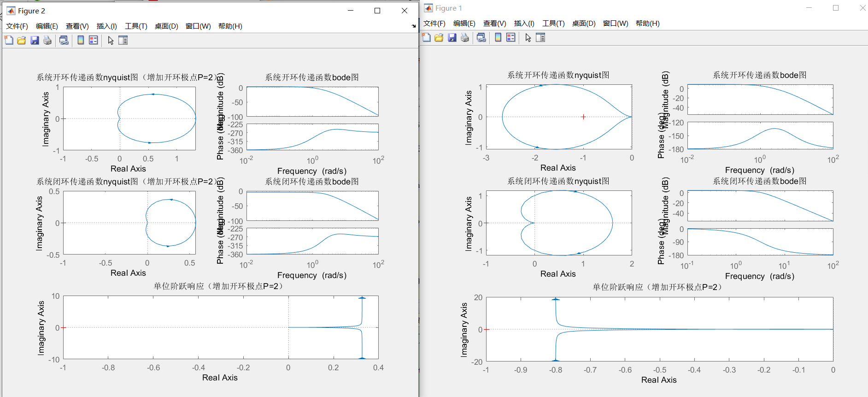Maximize the Figure 2 window
Image resolution: width=868 pixels, height=397 pixels.
(x=377, y=11)
